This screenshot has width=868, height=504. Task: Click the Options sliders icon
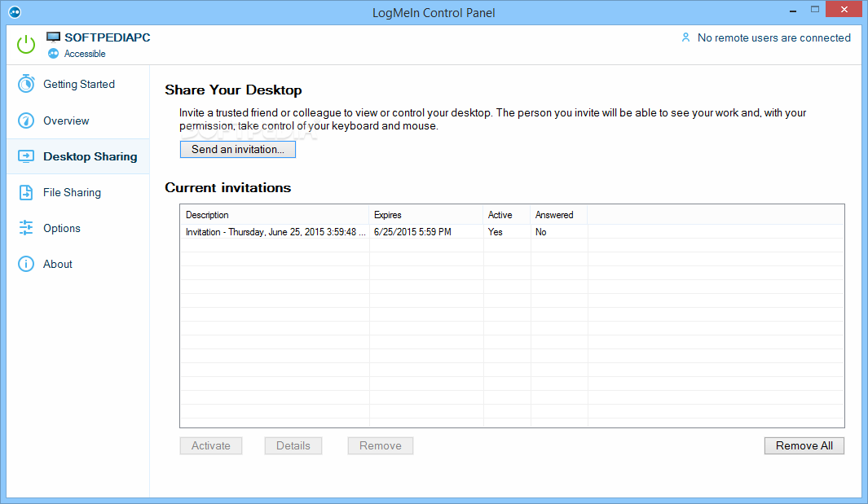[x=26, y=228]
